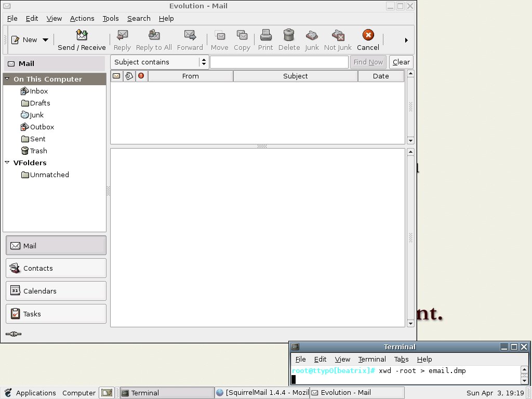Click message list scrollbar down arrow
Viewport: 532px width, 399px height.
[x=410, y=140]
